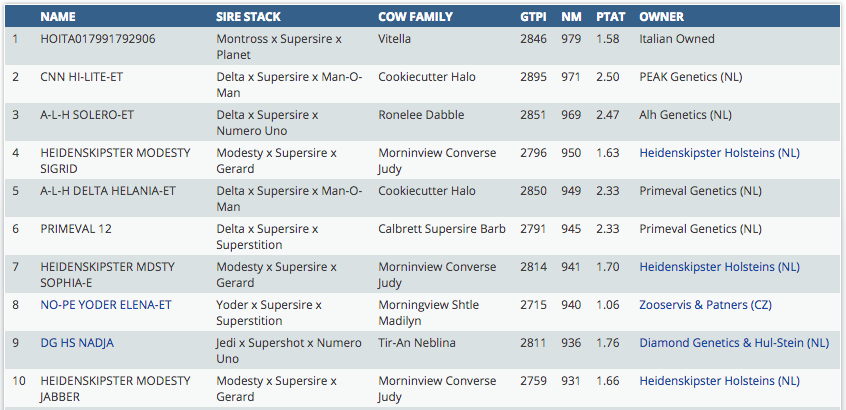Image resolution: width=846 pixels, height=410 pixels.
Task: Click the NAME column header
Action: (58, 17)
